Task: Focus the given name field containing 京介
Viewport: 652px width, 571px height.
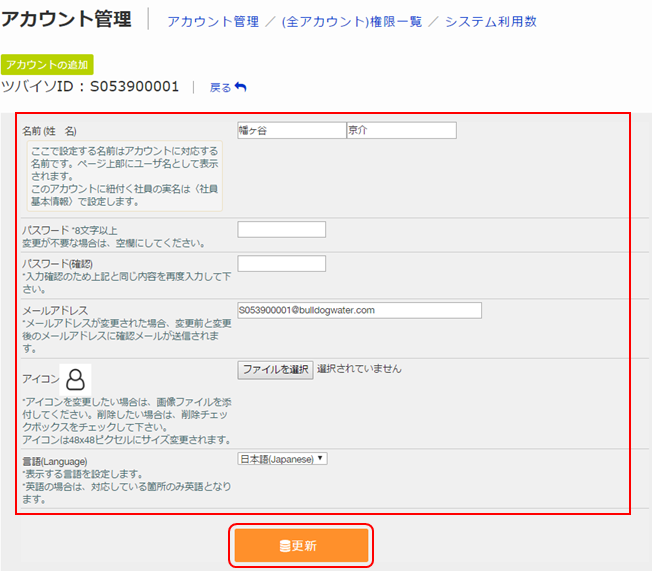Action: click(x=401, y=130)
